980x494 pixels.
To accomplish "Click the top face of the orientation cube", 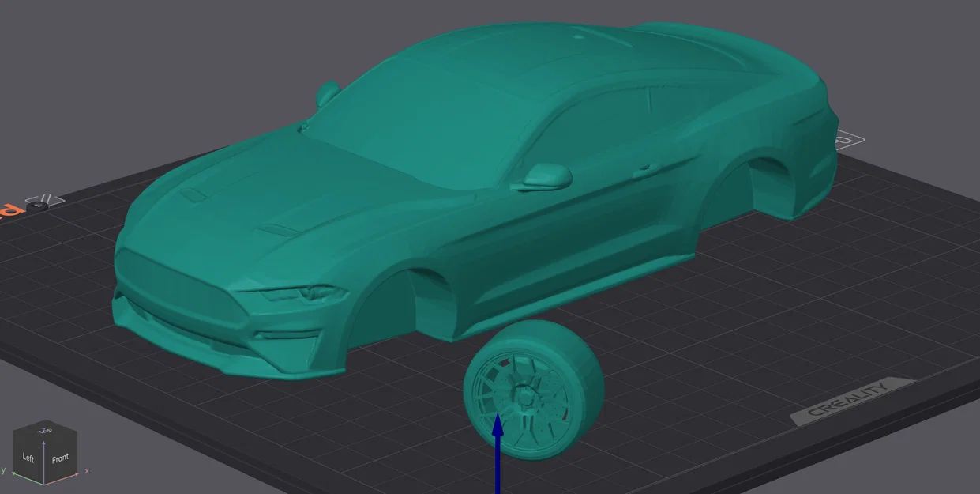I will pos(45,429).
